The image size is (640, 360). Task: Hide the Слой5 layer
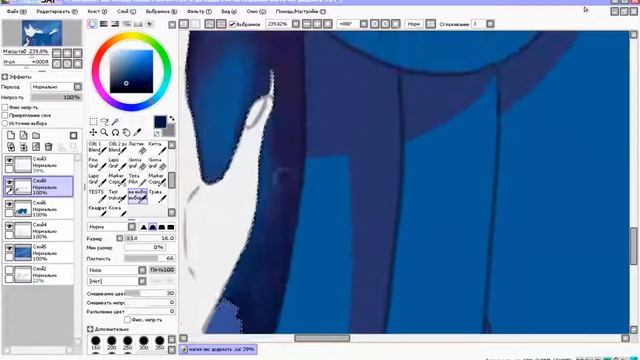coord(9,249)
